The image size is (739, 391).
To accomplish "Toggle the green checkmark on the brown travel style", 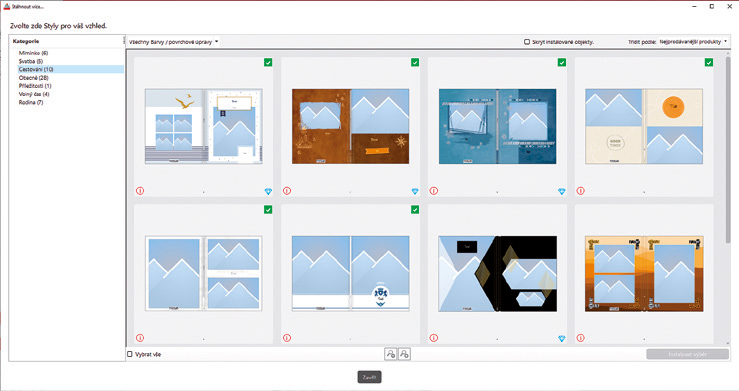I will tap(415, 62).
